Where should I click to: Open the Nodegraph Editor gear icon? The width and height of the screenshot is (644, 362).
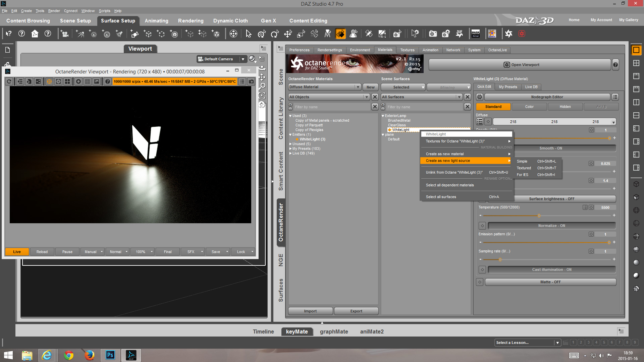tap(480, 97)
